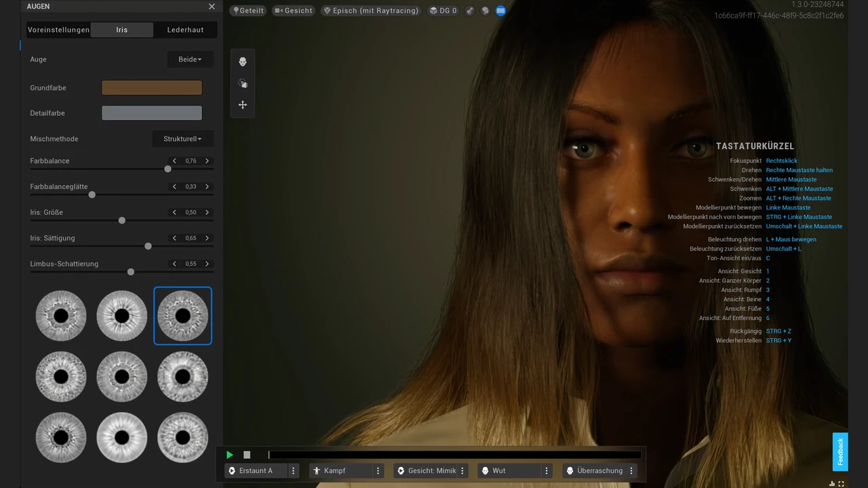Toggle the clay material head icon
Viewport: 868px width, 488px height.
486,11
